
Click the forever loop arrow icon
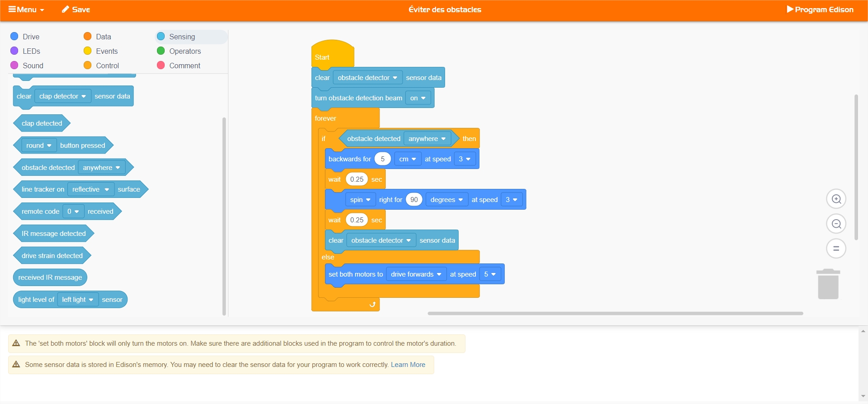(372, 305)
